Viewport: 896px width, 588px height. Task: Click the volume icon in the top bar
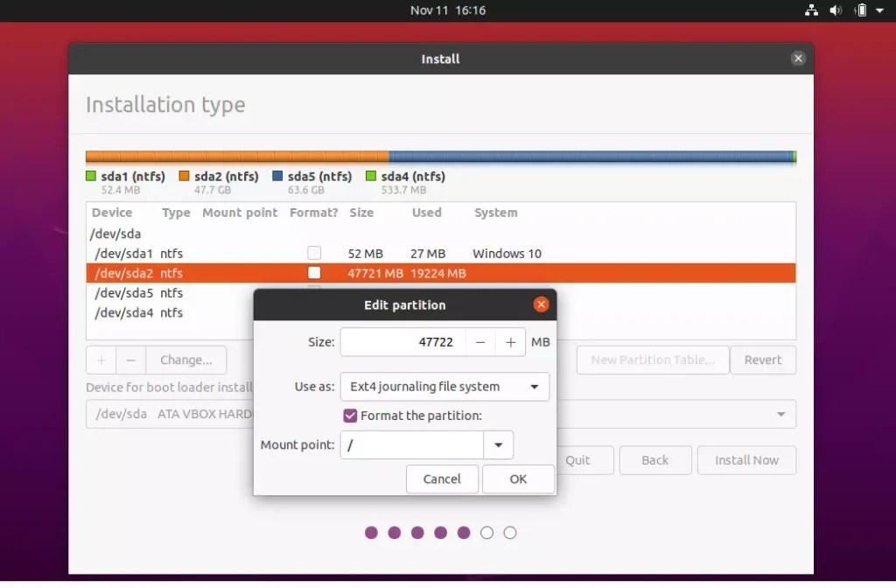click(x=835, y=10)
